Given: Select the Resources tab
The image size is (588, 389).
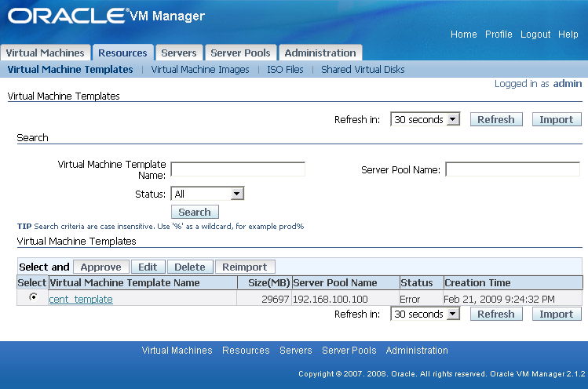Looking at the screenshot, I should click(x=122, y=53).
